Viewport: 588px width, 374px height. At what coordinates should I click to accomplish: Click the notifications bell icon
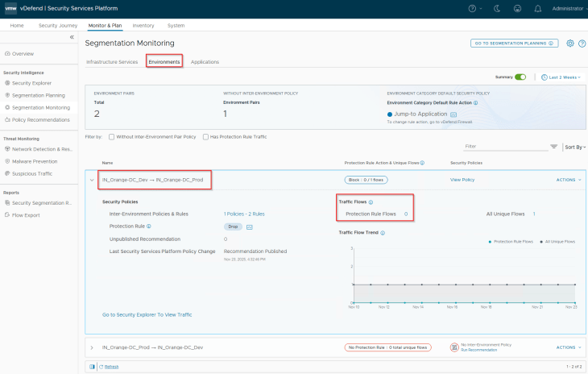[x=537, y=8]
